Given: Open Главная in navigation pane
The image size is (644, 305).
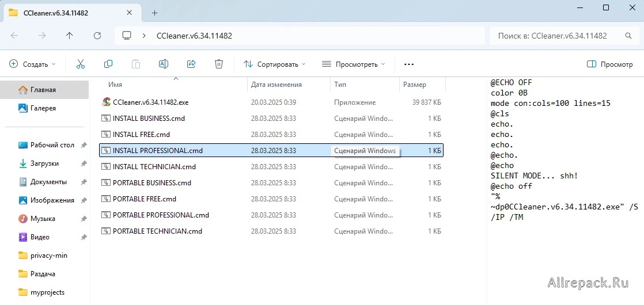Looking at the screenshot, I should click(44, 90).
